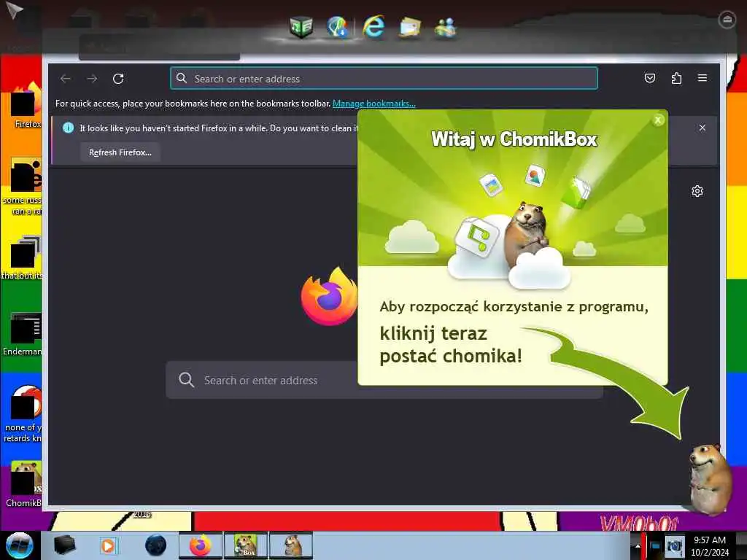Click the camera icon in the system tray
The image size is (747, 560).
(674, 545)
